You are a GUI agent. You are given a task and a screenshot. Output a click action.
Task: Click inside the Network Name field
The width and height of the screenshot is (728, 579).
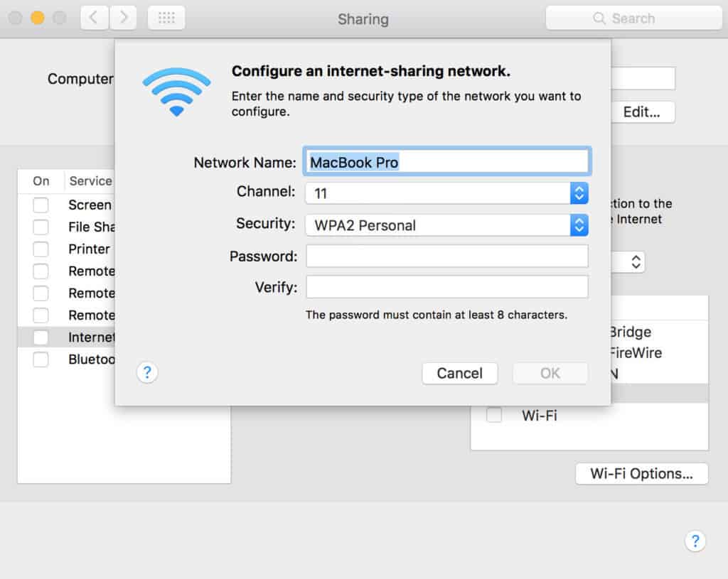446,161
